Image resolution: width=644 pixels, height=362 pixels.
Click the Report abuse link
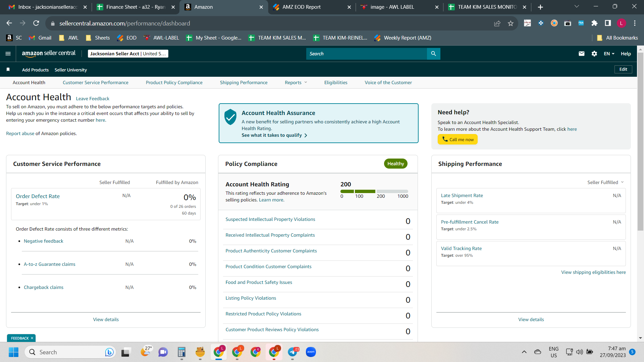point(20,133)
